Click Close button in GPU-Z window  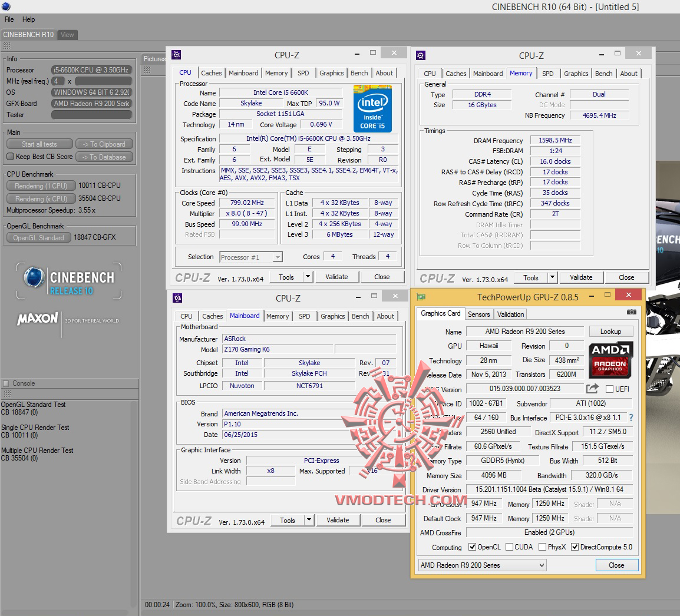pos(616,565)
